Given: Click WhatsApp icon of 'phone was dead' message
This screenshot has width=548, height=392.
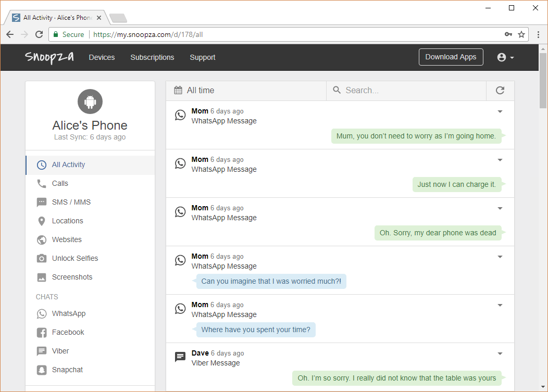Looking at the screenshot, I should pos(180,212).
